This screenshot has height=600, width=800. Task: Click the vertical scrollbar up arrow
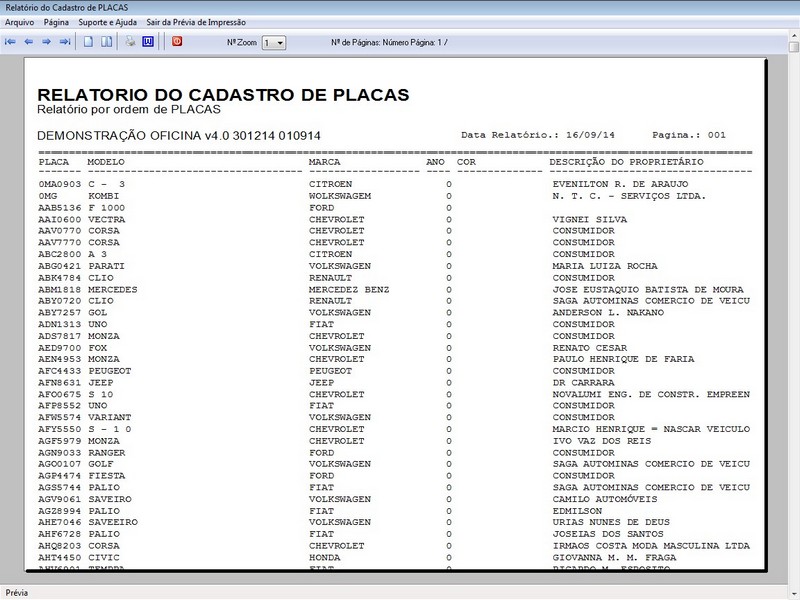794,36
